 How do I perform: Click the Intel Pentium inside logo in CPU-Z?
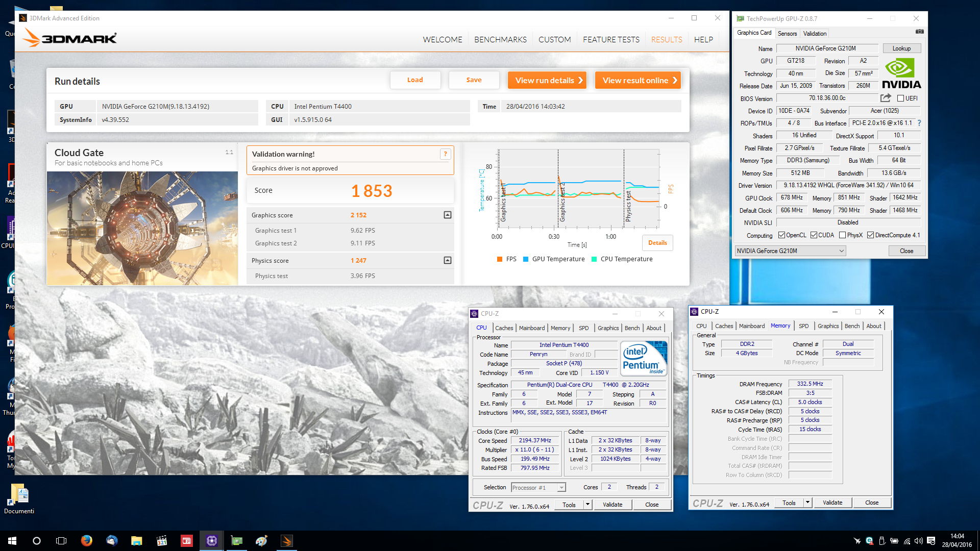pos(643,359)
